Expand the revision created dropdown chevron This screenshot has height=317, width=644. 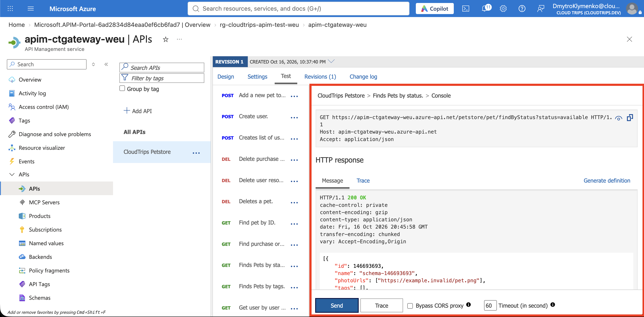click(x=331, y=61)
